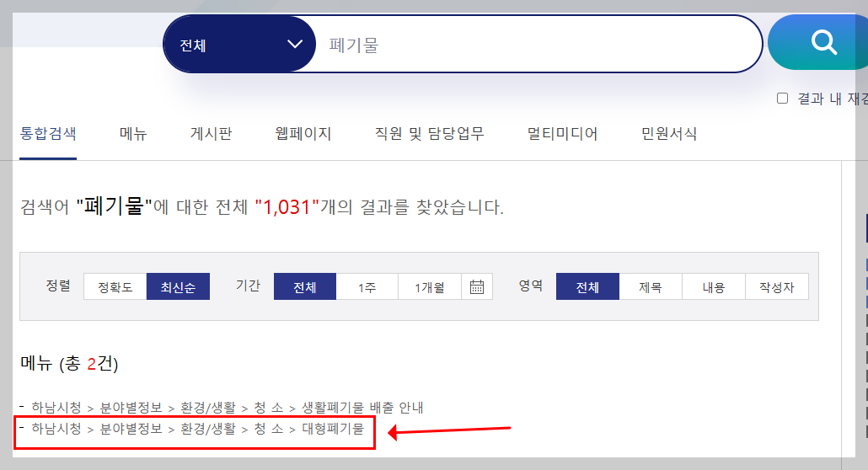This screenshot has width=868, height=470.
Task: Restrict search area to 작성자
Action: coord(777,286)
